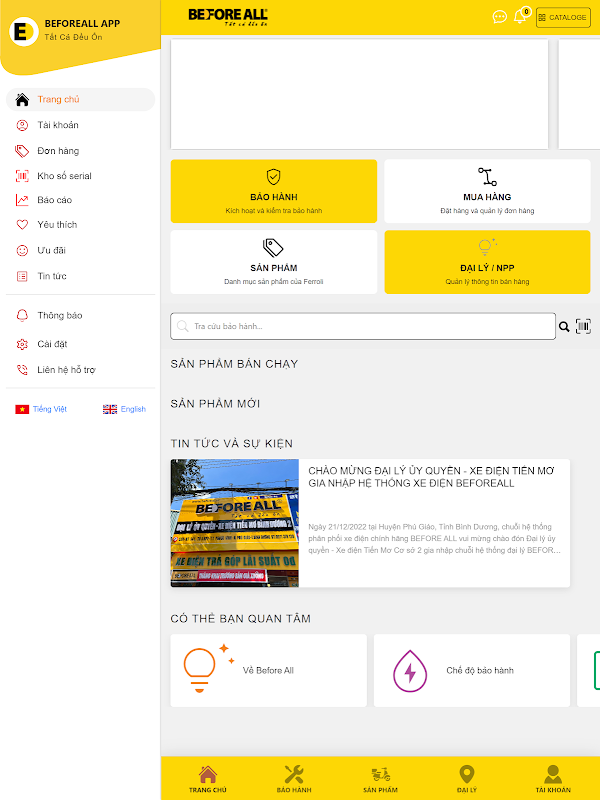Open the ĐẠI LÝ / NPP card

point(487,262)
